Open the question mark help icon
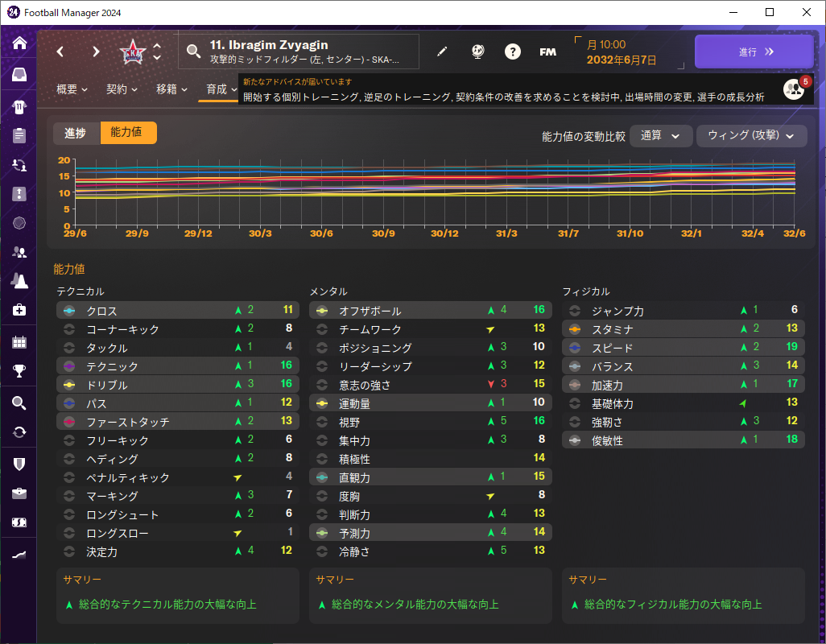Image resolution: width=826 pixels, height=644 pixels. coord(513,52)
